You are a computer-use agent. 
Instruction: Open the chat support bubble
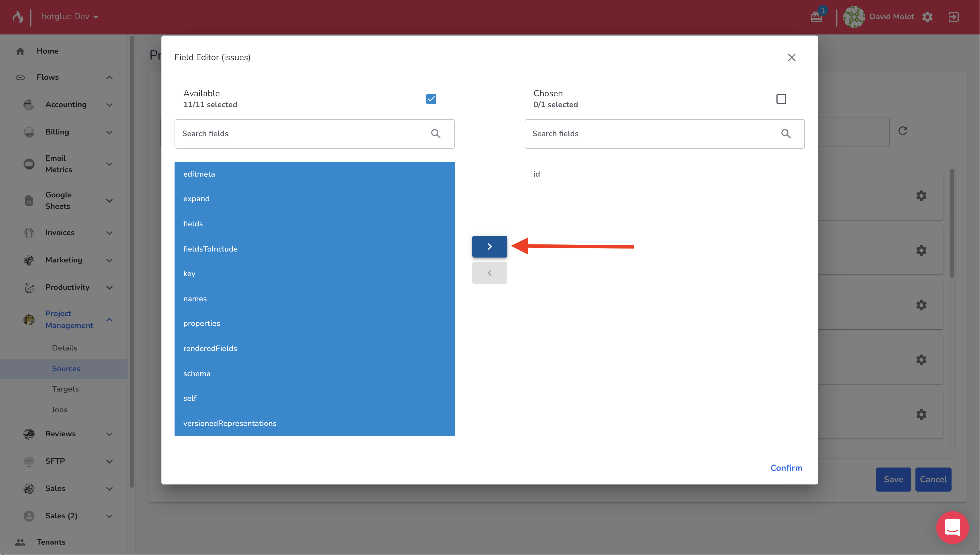(952, 528)
